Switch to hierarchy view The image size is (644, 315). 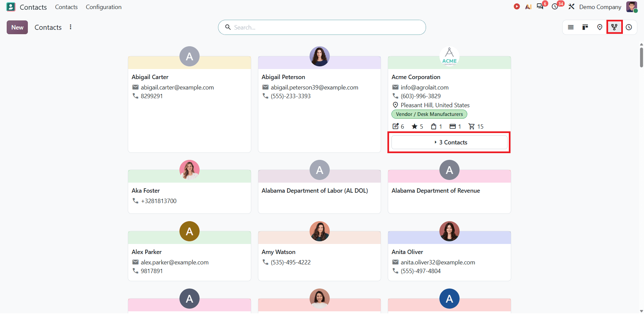click(x=614, y=27)
